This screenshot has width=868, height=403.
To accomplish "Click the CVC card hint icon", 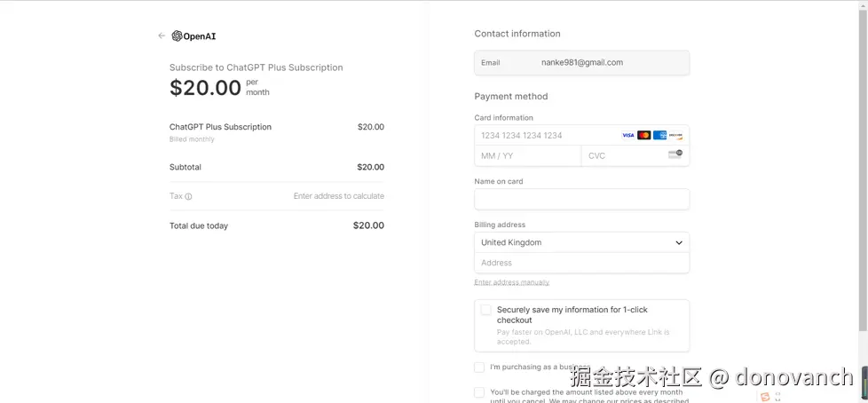I will point(675,155).
